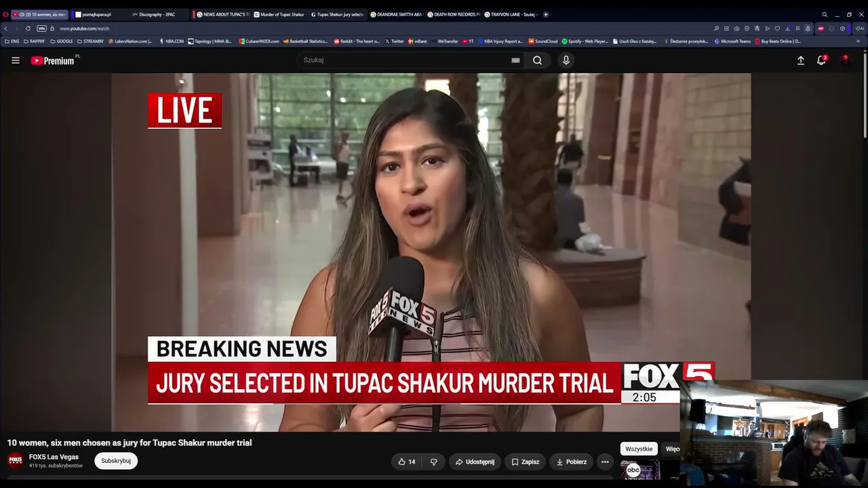Screen dimensions: 868x488
Task: Open the YouTube account avatar menu
Action: 844,60
